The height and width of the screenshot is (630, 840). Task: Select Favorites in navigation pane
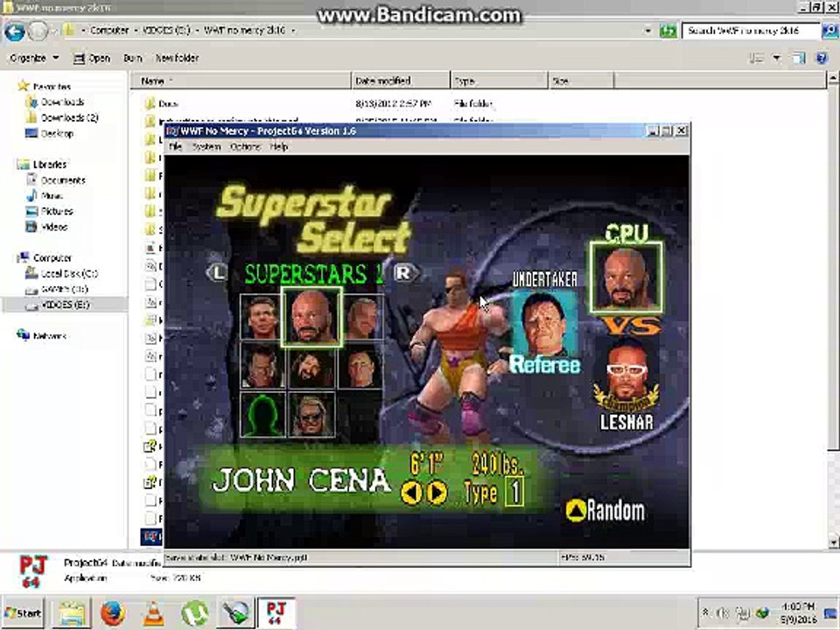click(52, 87)
